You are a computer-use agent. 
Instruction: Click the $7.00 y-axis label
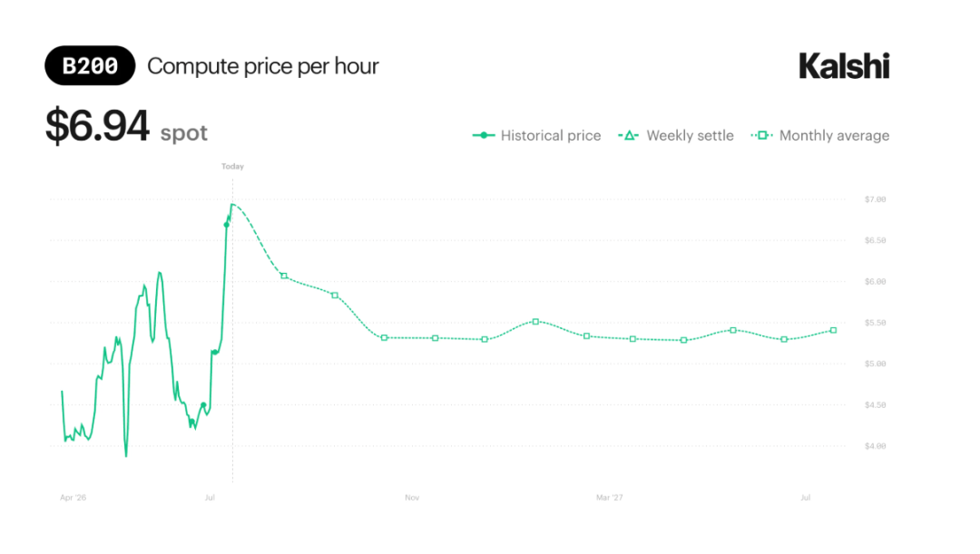(x=875, y=199)
